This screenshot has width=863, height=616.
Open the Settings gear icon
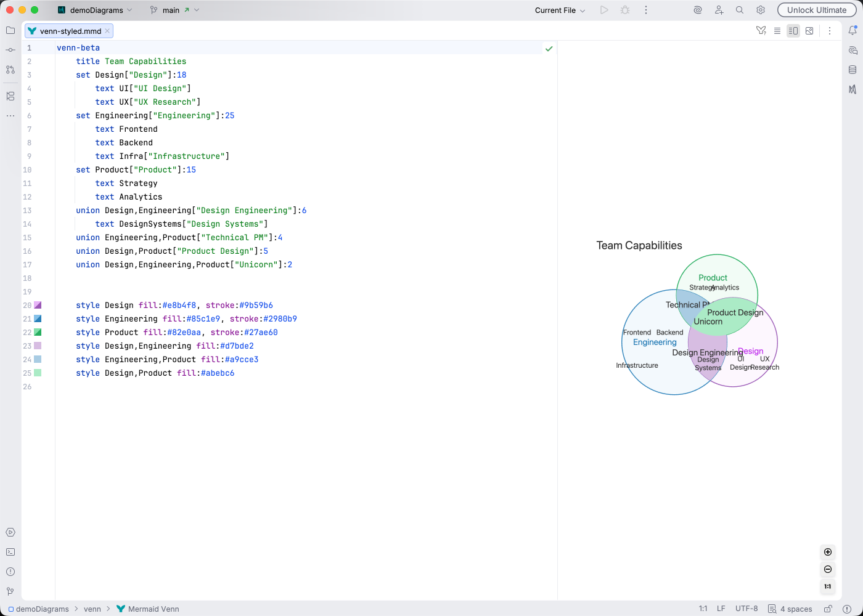pos(760,10)
